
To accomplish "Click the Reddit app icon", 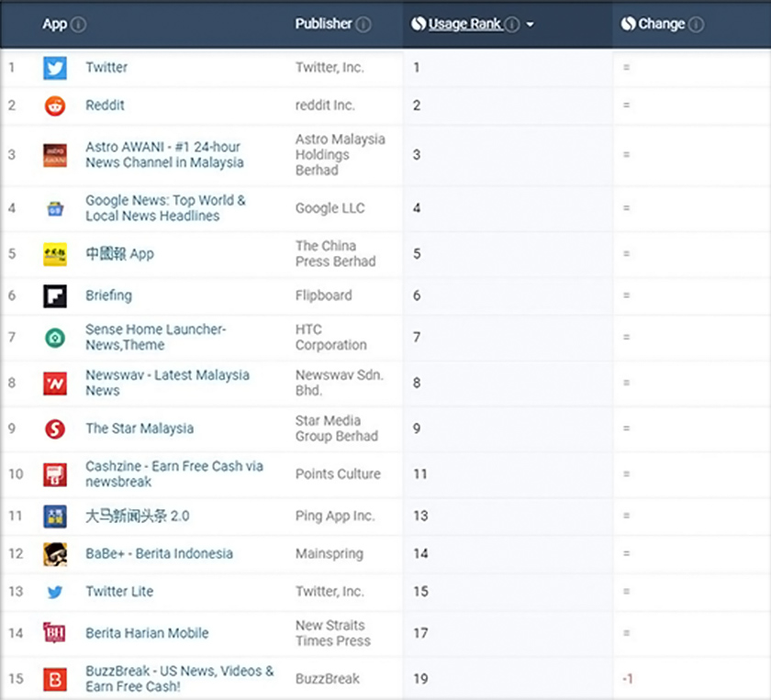I will point(55,106).
